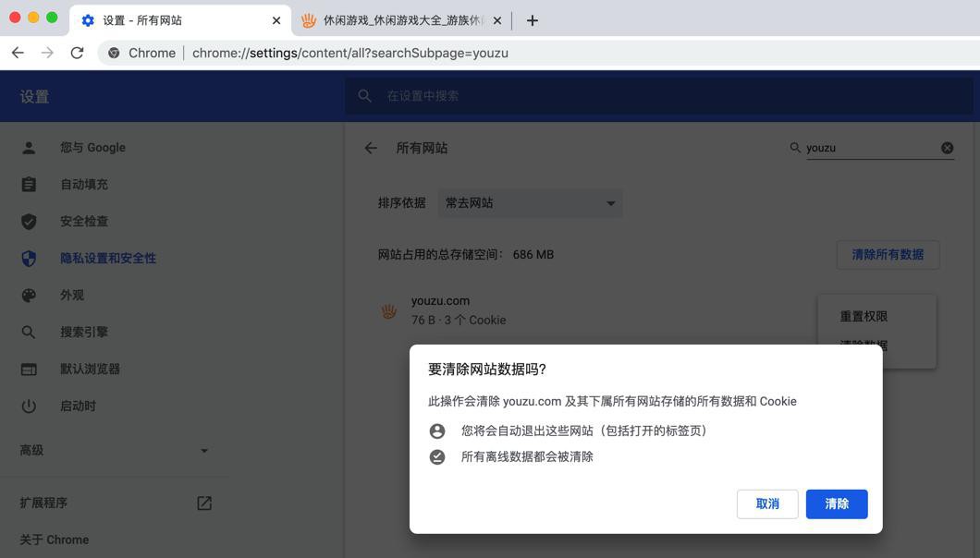Open 安全检查 in sidebar
Viewport: 980px width, 558px height.
click(x=84, y=221)
